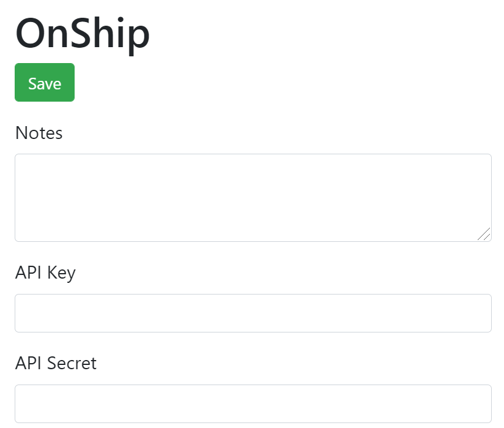Select the field under API Secret label
The image size is (504, 428).
point(253,404)
